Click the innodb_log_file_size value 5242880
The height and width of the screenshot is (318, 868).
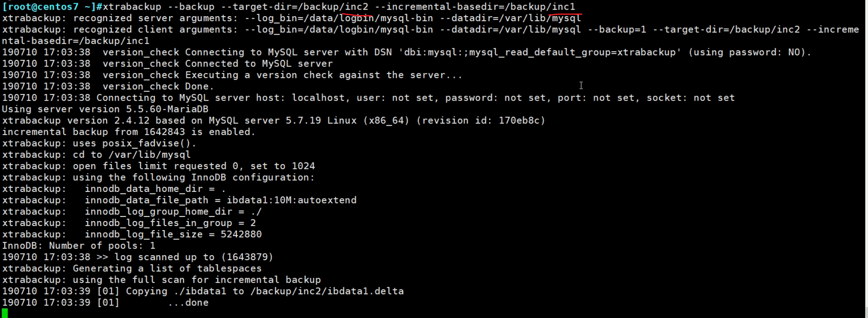tap(241, 234)
